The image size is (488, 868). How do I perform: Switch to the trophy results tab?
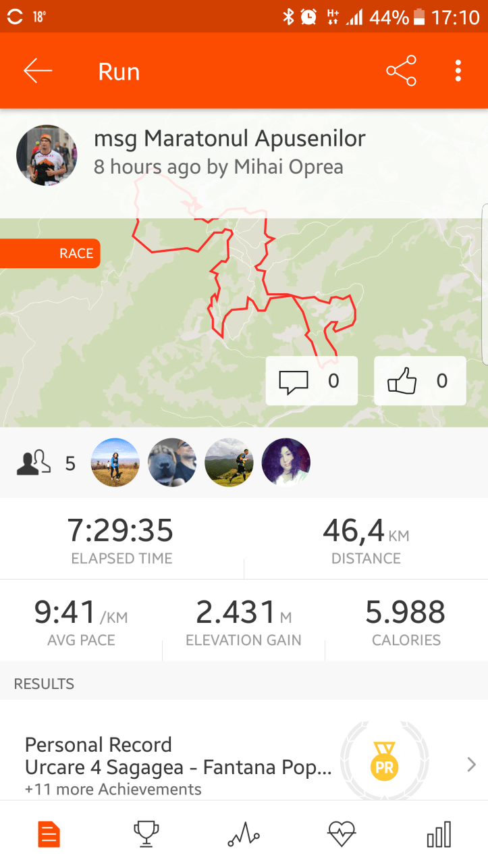pyautogui.click(x=146, y=834)
